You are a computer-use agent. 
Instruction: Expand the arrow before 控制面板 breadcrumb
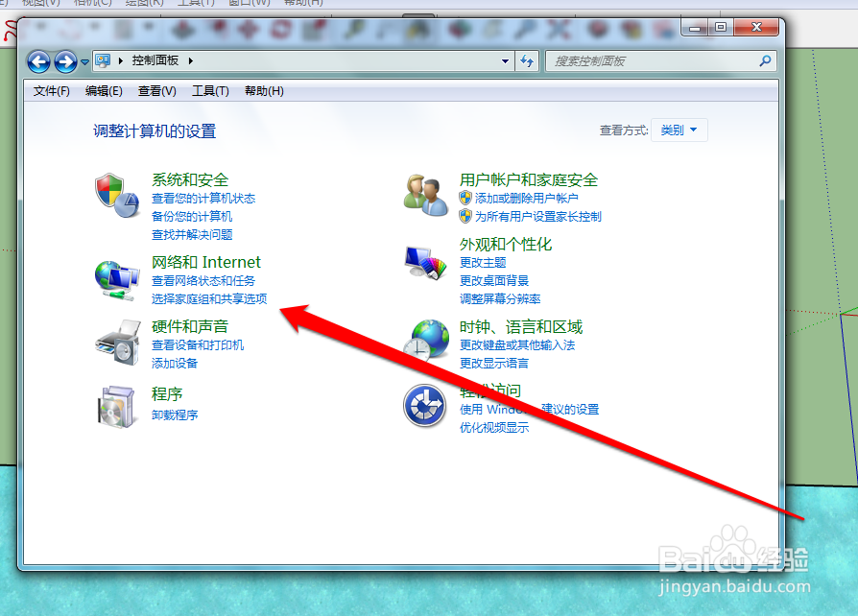pyautogui.click(x=120, y=60)
